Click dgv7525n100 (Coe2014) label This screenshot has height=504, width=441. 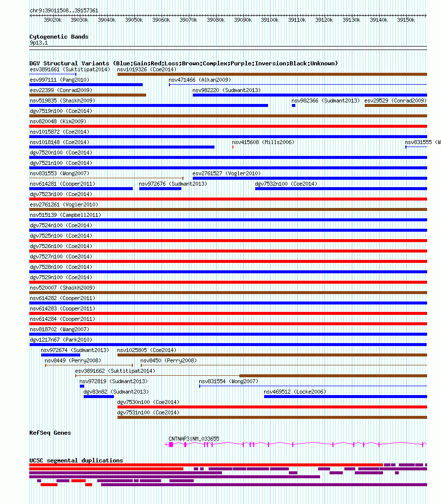click(x=61, y=236)
